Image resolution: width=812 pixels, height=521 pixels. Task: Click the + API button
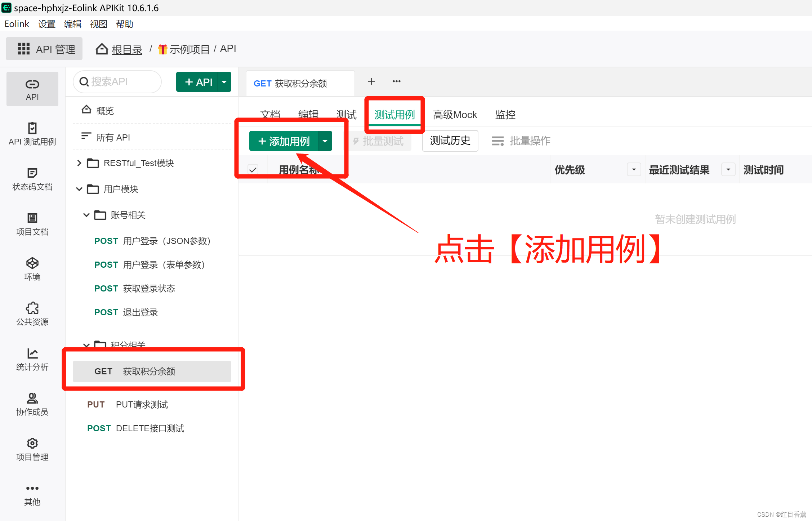[x=197, y=82]
